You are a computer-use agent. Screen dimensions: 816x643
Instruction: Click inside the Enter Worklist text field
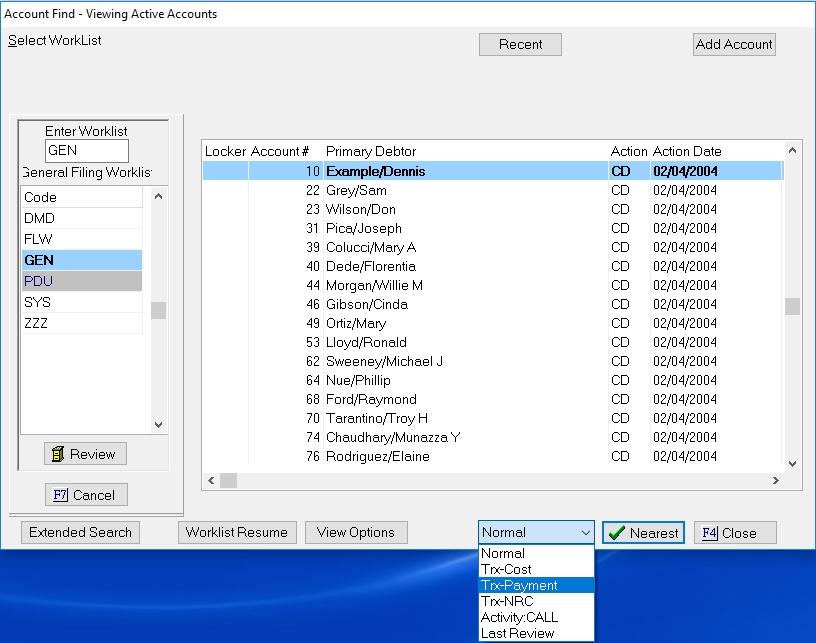pyautogui.click(x=87, y=151)
